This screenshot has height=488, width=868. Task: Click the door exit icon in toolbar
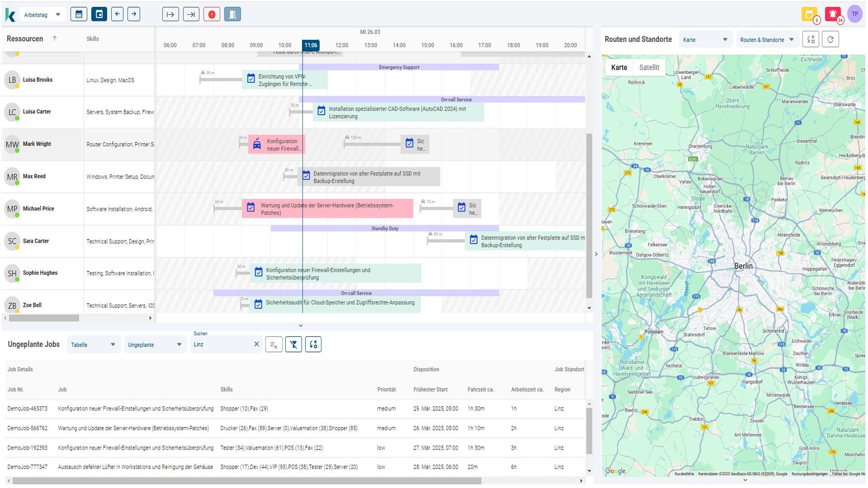click(232, 14)
